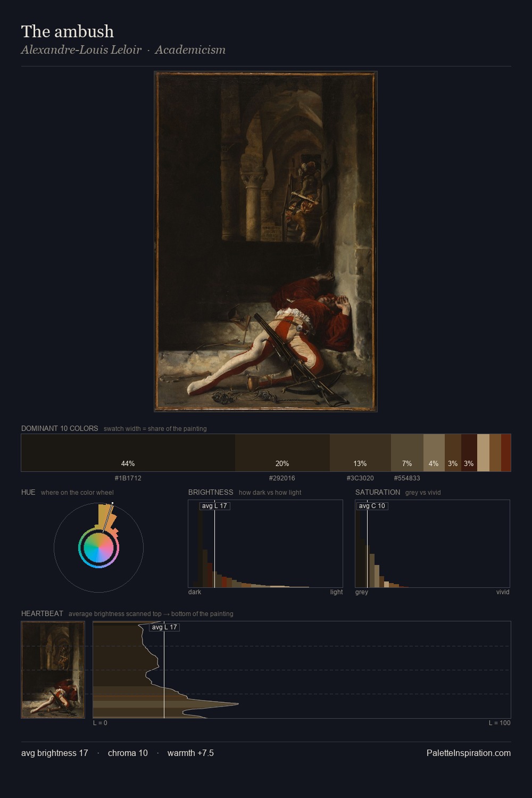Click hex code #292016
This screenshot has width=532, height=798.
coord(282,478)
